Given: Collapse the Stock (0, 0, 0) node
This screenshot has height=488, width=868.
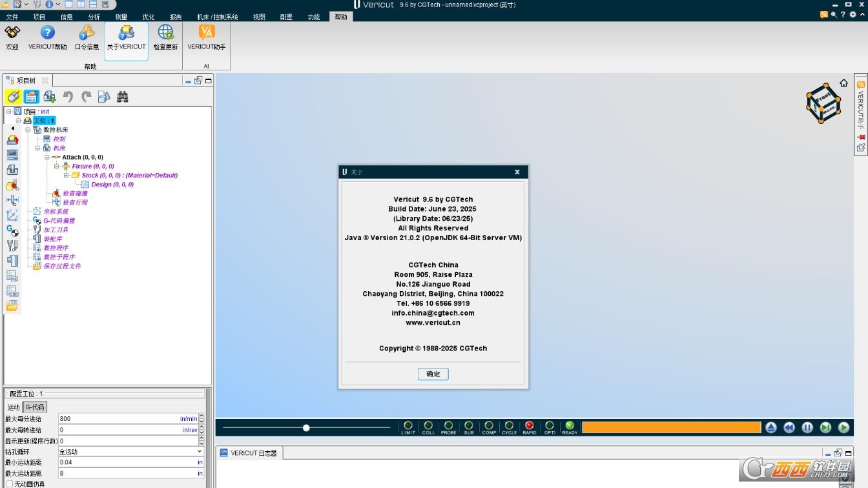Looking at the screenshot, I should 67,175.
